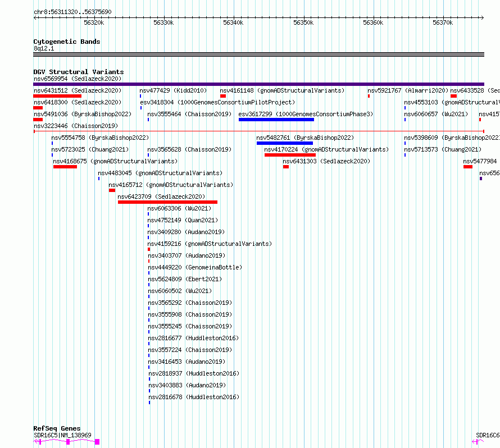
Task: Click the 8q12.1 cytogenetic band bar
Action: (x=258, y=54)
